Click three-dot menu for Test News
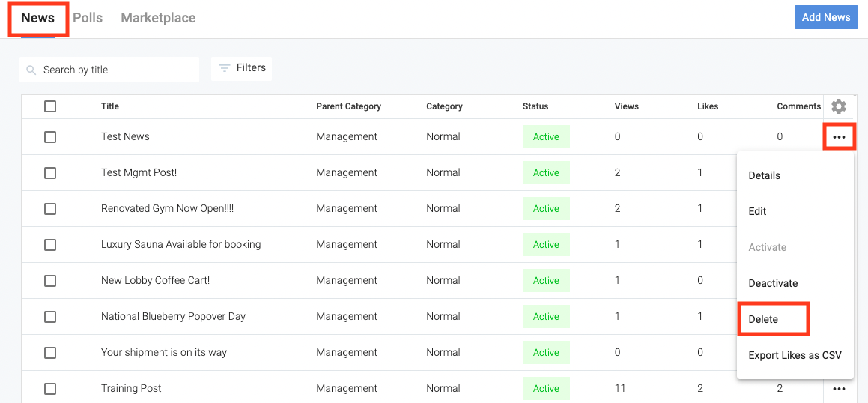Image resolution: width=868 pixels, height=403 pixels. (x=839, y=137)
